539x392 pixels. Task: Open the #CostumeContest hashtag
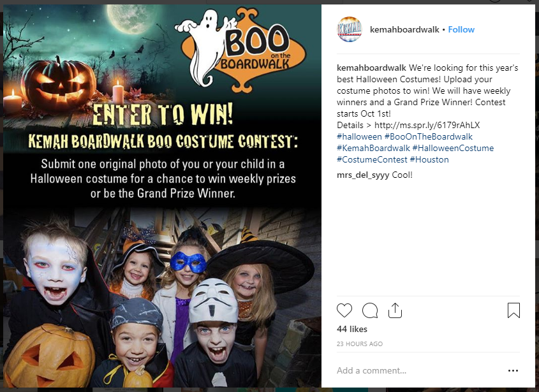click(372, 160)
